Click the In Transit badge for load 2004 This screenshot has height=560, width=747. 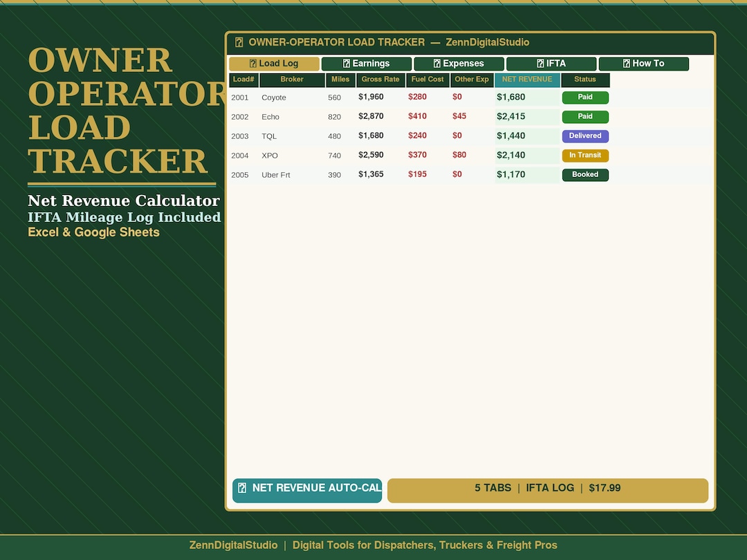585,156
